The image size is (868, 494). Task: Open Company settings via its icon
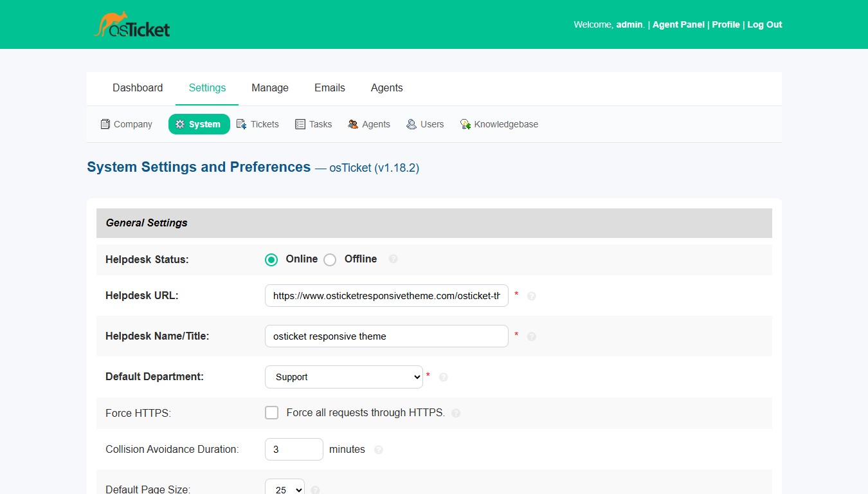105,124
